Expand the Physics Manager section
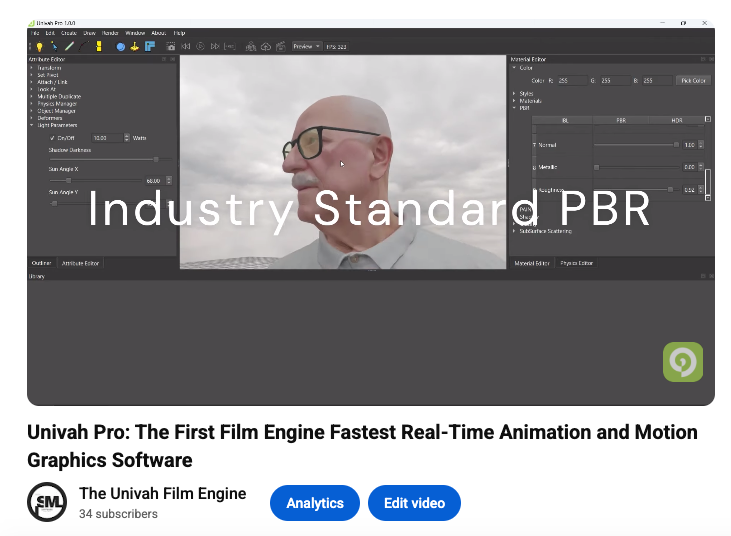 point(32,104)
